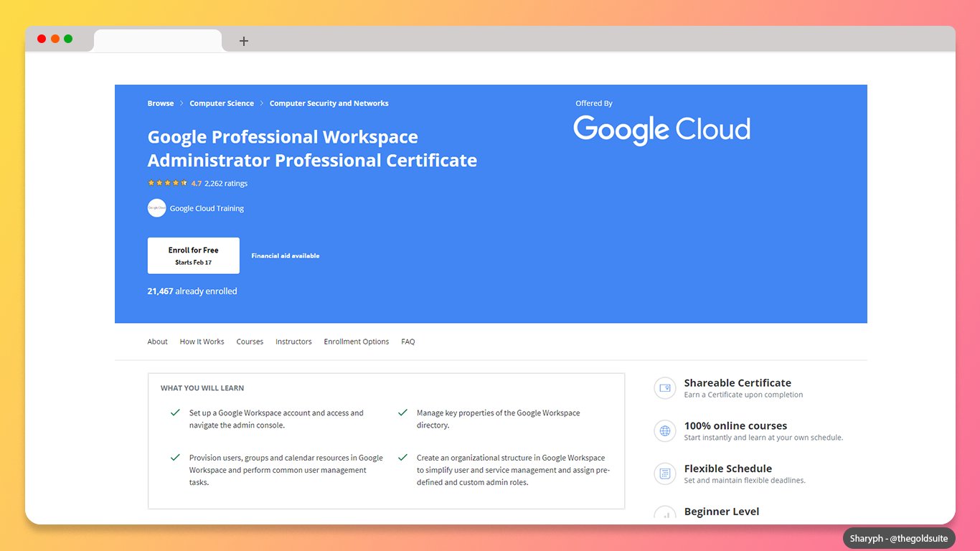Click 'Start instantly and learn' description text
This screenshot has width=980, height=551.
coord(763,438)
